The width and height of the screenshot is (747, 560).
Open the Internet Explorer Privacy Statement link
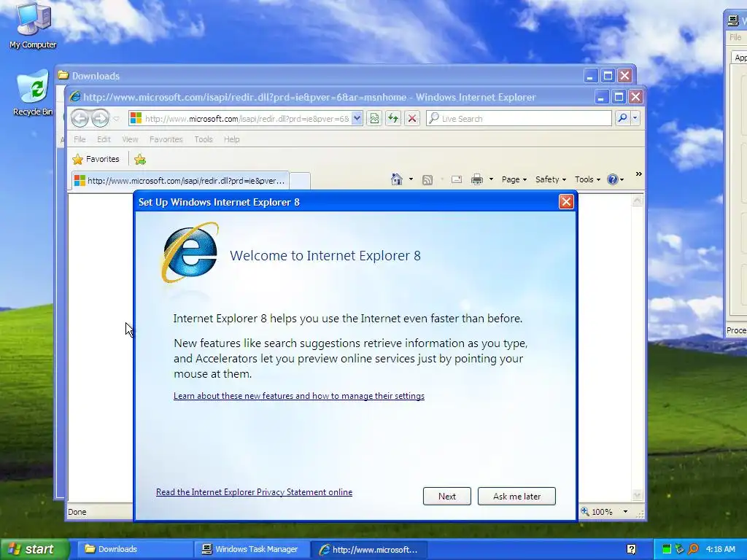coord(254,492)
